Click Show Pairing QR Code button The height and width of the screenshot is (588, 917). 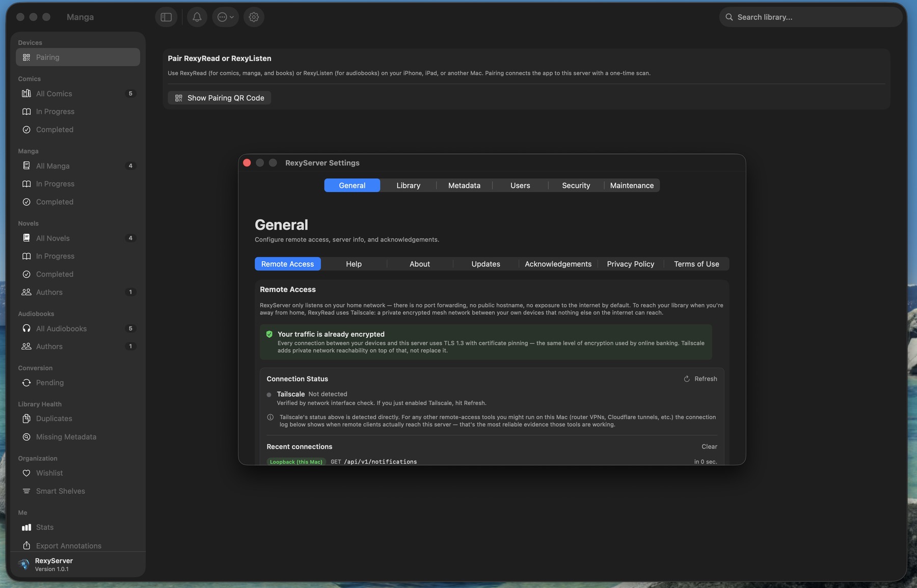(219, 98)
